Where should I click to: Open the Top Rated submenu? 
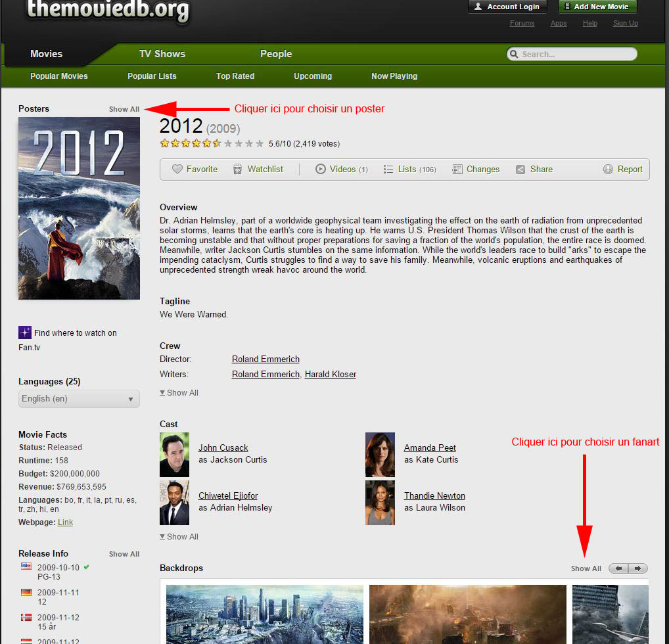pos(235,76)
